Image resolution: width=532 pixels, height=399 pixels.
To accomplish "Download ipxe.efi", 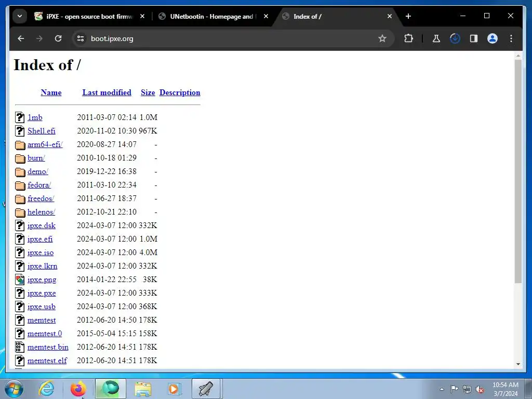I will point(40,239).
